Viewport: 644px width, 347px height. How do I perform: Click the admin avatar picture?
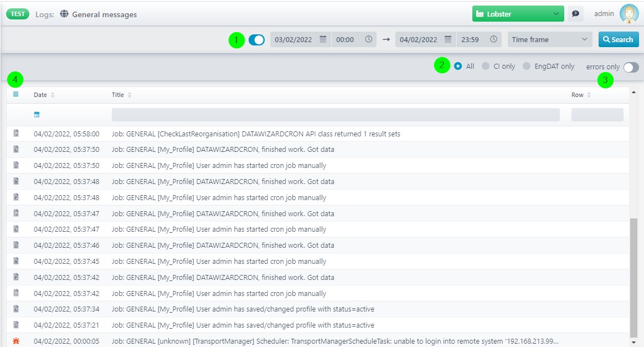(x=628, y=14)
